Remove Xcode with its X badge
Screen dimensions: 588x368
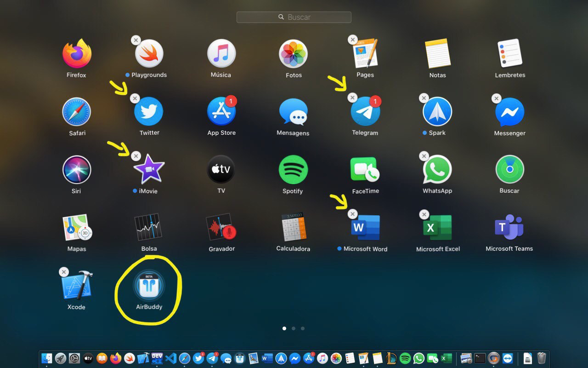pyautogui.click(x=64, y=272)
